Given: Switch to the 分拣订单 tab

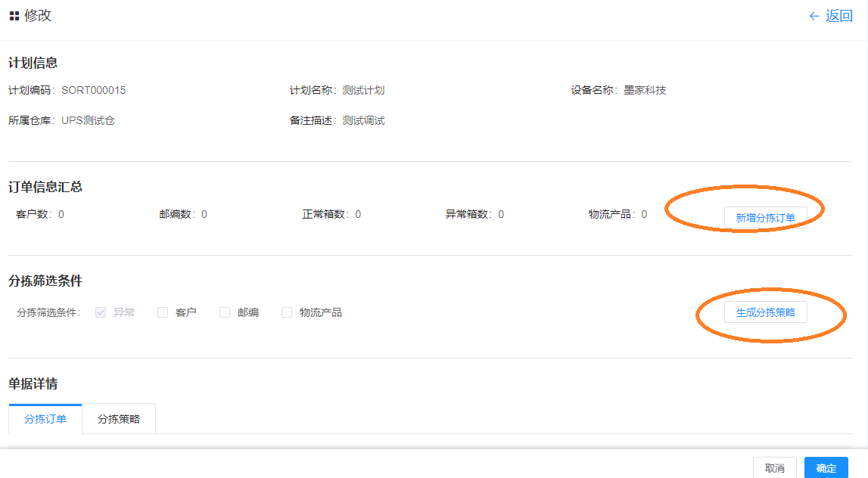Looking at the screenshot, I should (45, 419).
